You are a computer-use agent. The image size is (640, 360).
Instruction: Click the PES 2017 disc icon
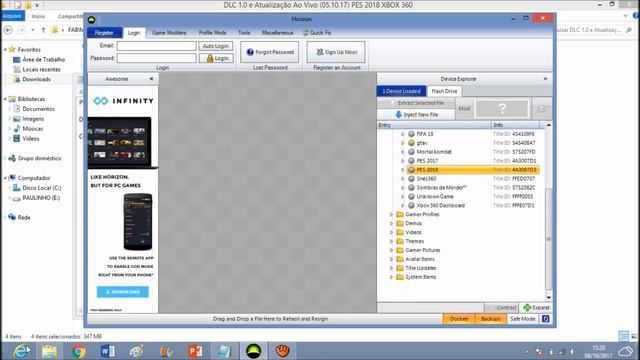pyautogui.click(x=411, y=161)
